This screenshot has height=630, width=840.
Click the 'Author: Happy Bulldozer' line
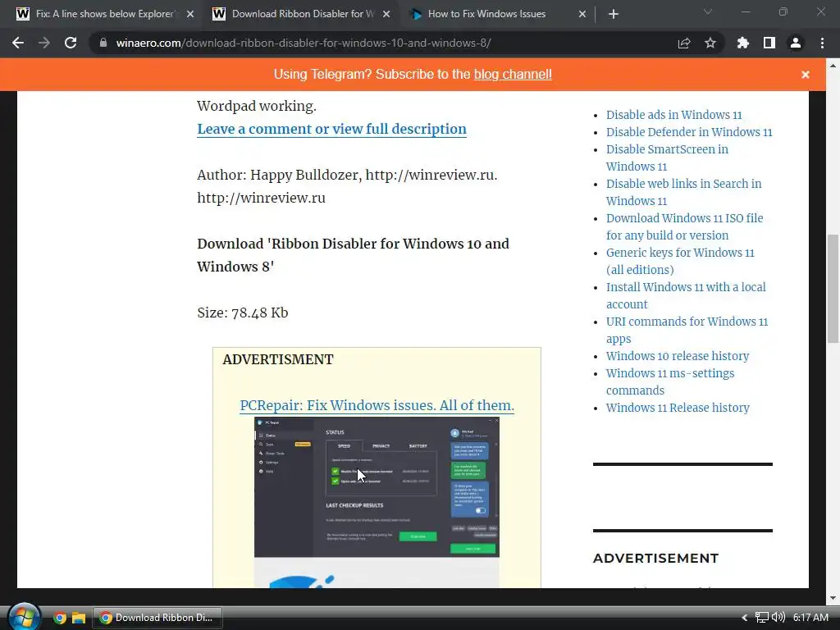(x=347, y=176)
